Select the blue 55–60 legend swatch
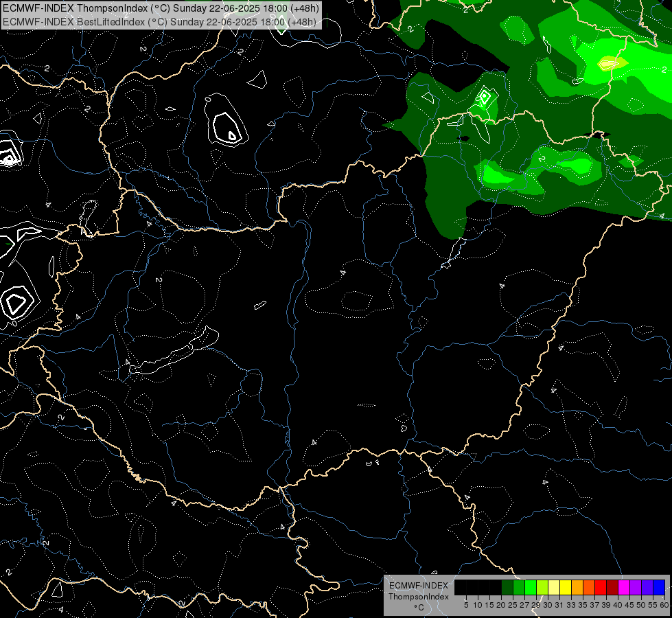This screenshot has height=618, width=672. pyautogui.click(x=659, y=587)
